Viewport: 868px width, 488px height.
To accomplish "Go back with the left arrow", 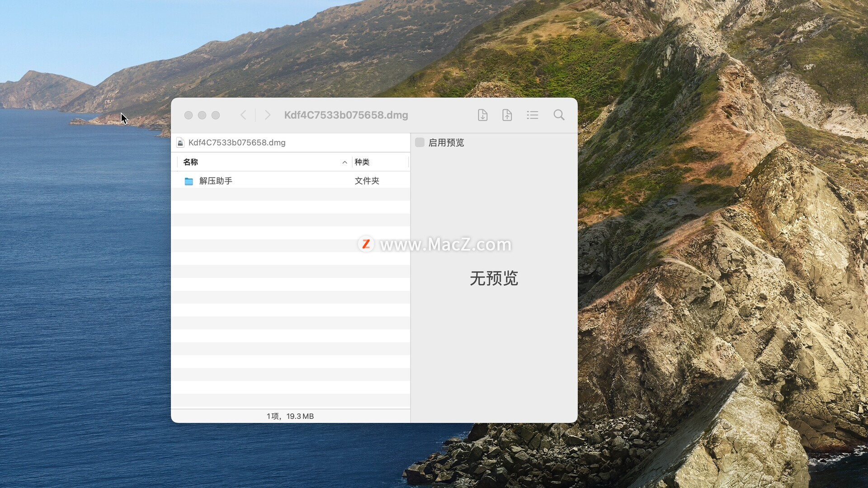I will point(243,115).
